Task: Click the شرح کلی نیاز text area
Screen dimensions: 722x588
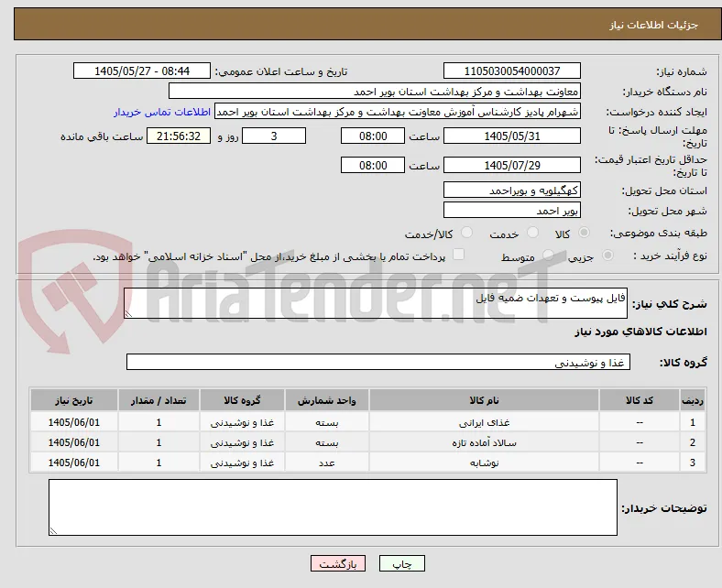Action: (x=376, y=303)
